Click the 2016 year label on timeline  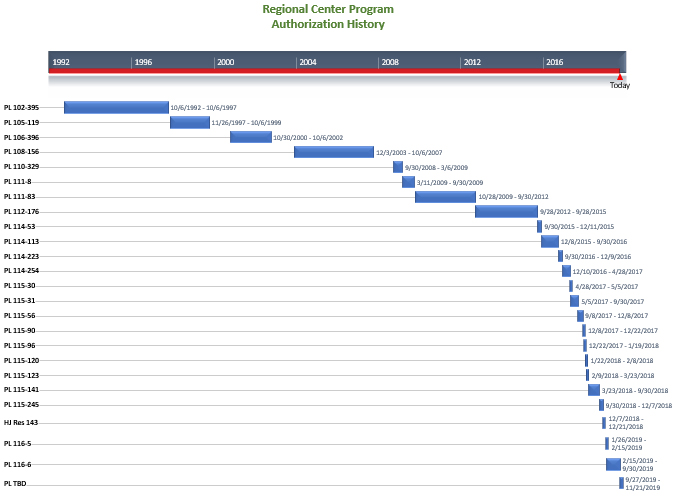554,62
